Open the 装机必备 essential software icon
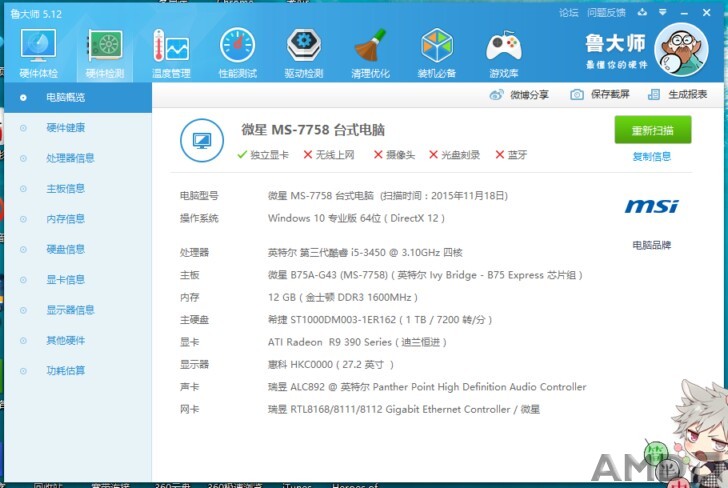 coord(436,46)
